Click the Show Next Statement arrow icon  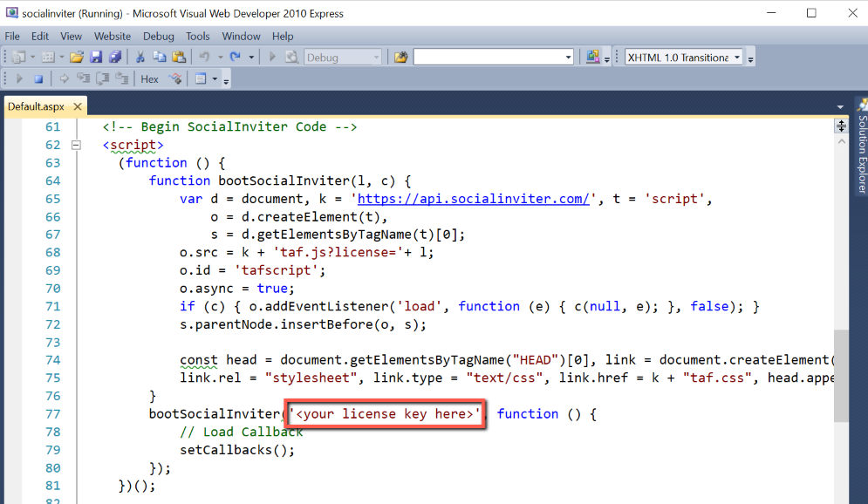[64, 79]
